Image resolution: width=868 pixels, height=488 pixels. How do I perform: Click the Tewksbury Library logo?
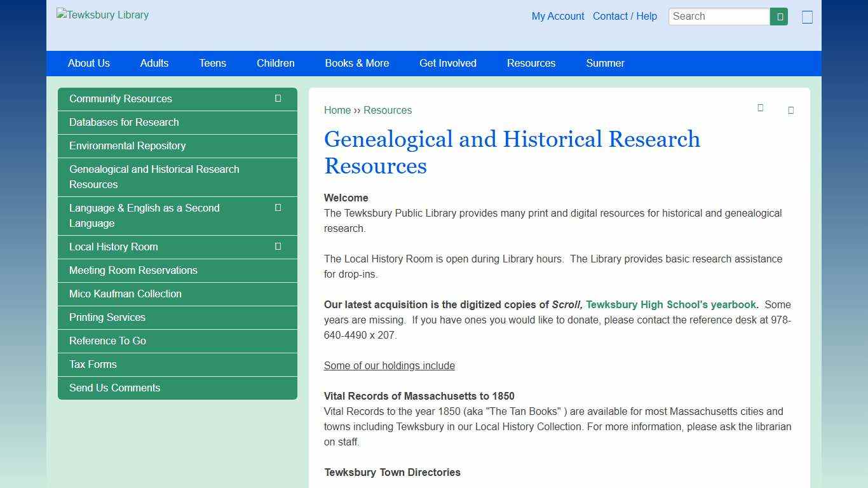[x=102, y=15]
